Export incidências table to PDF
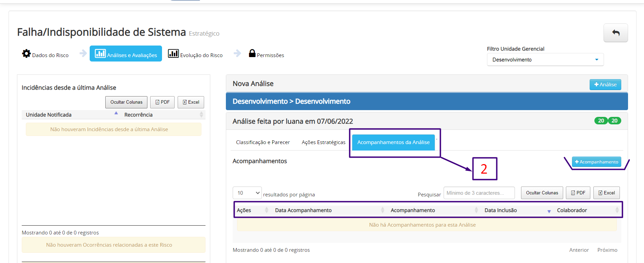The image size is (644, 263). 162,102
